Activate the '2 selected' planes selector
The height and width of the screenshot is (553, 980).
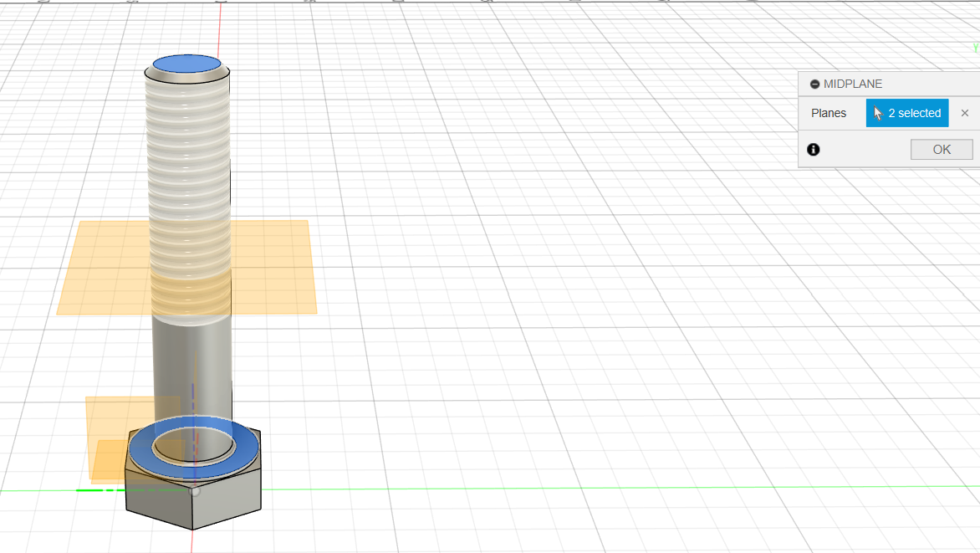tap(907, 113)
